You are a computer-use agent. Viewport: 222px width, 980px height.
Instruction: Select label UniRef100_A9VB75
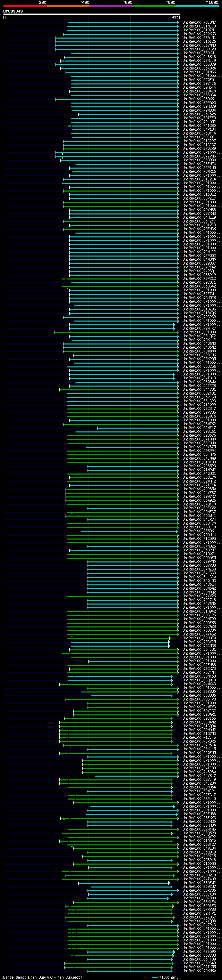tap(199, 447)
